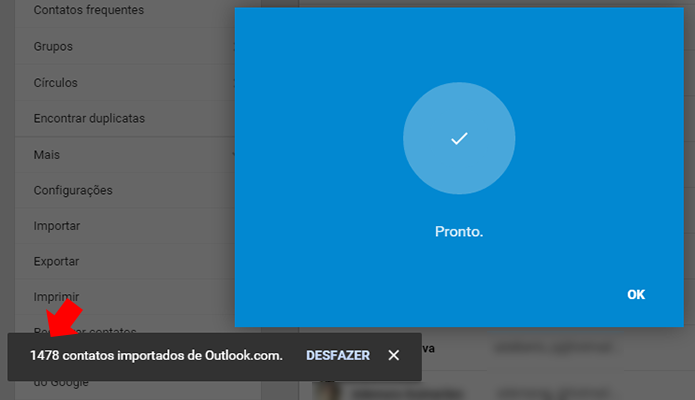Dismiss the snackbar with the X icon
This screenshot has height=400, width=695.
coord(394,355)
